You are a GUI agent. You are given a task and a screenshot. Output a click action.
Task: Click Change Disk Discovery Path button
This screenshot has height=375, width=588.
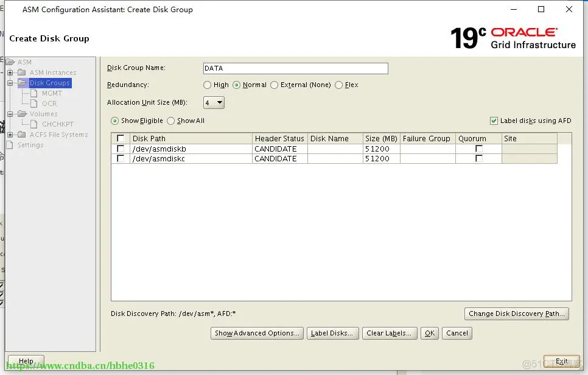pos(516,314)
